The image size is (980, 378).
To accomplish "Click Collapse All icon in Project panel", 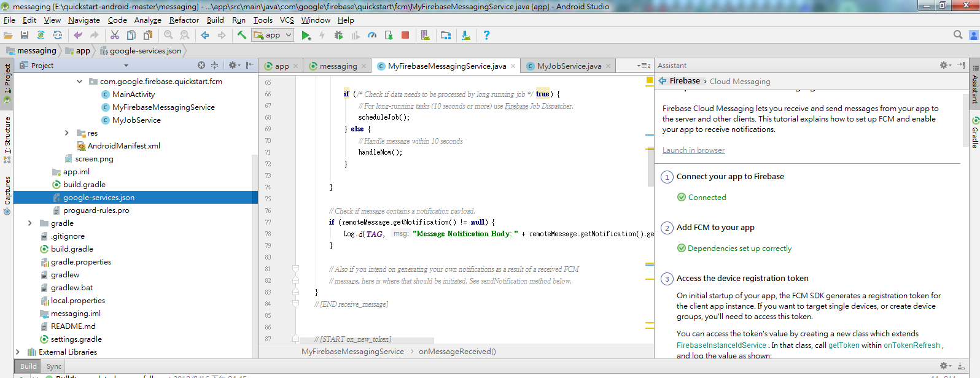I will 214,65.
